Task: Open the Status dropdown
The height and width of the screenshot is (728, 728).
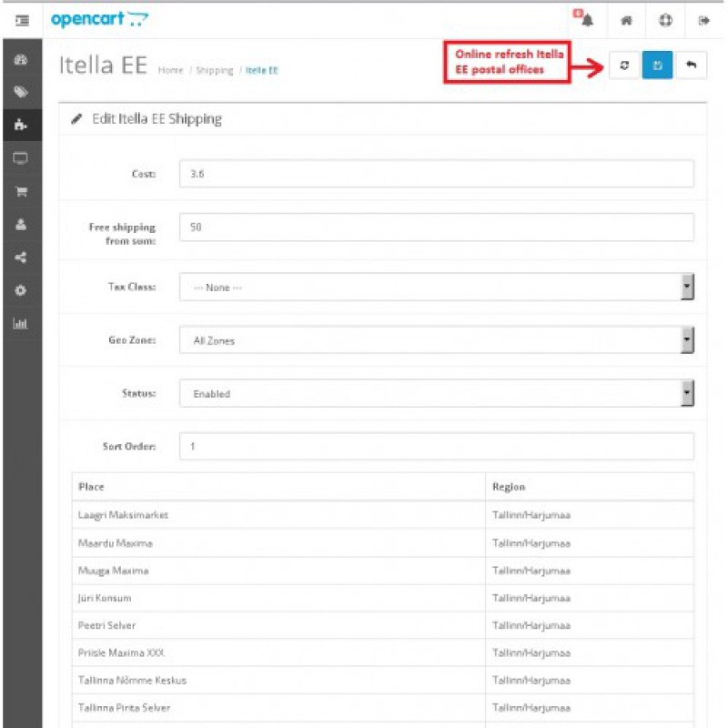Action: [x=437, y=393]
